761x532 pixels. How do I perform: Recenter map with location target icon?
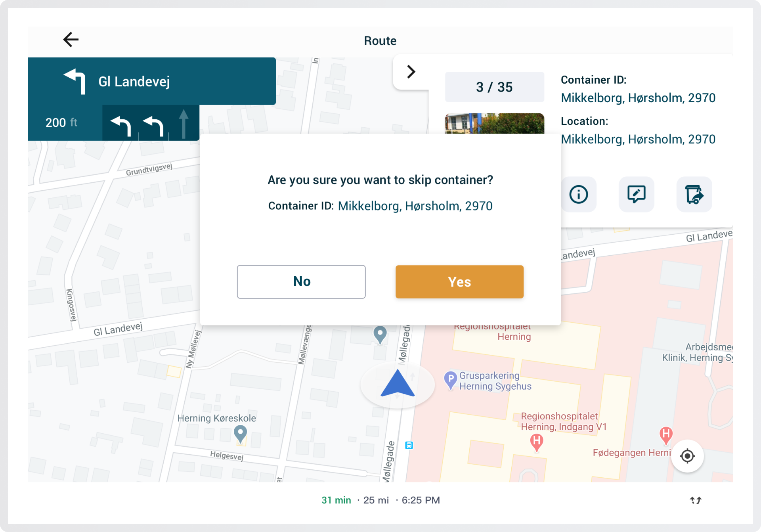pos(687,456)
